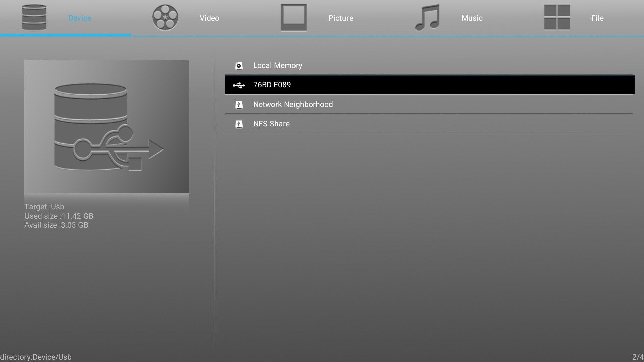The width and height of the screenshot is (644, 362).
Task: Click the USB symbol beside 76BD-E089
Action: [x=239, y=85]
